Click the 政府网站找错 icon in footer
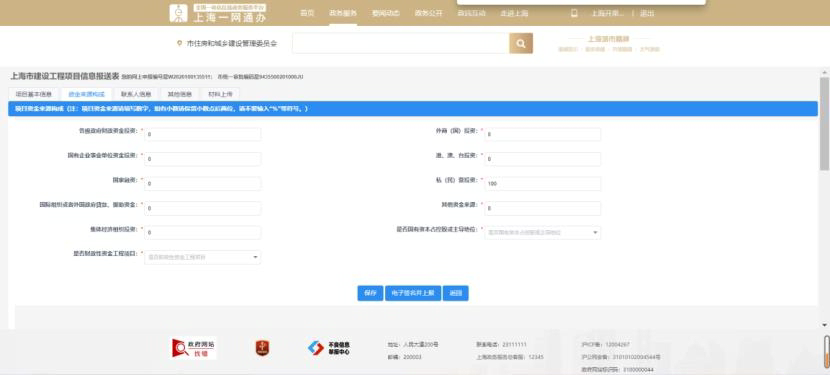Viewport: 830px width, 375px height. (x=194, y=348)
